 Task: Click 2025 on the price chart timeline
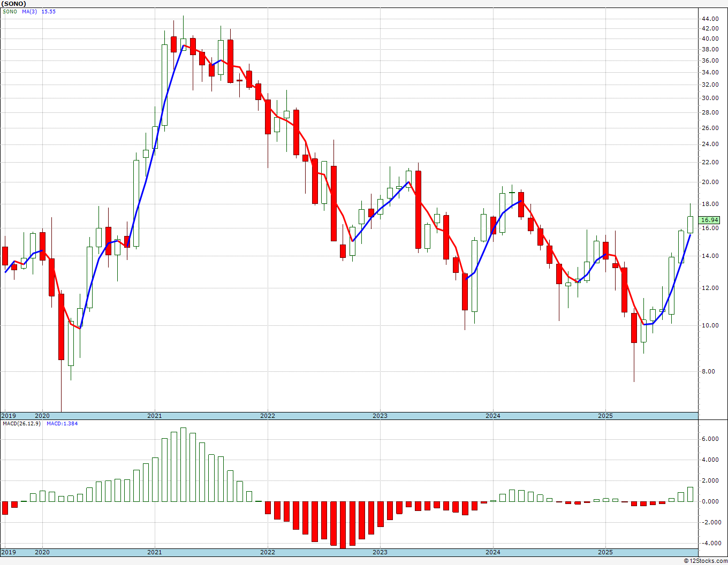(605, 416)
